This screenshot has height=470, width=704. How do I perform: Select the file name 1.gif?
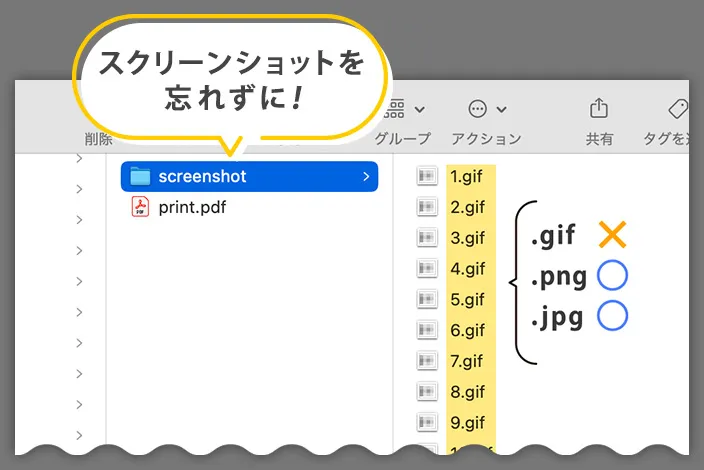pyautogui.click(x=466, y=176)
